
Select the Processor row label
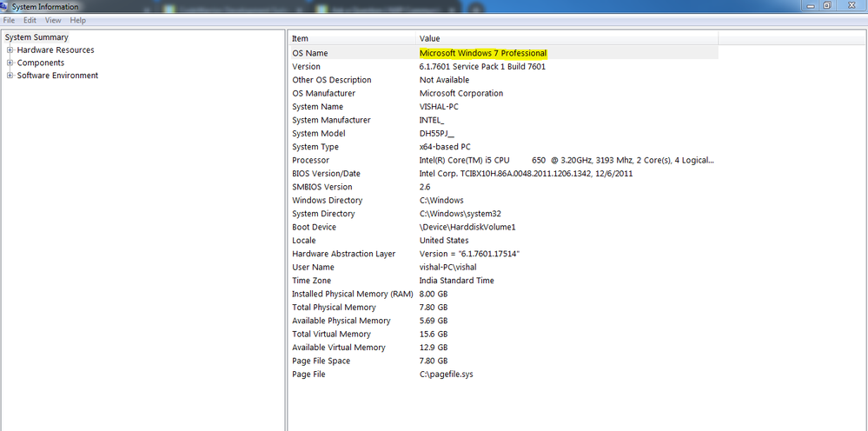(310, 160)
